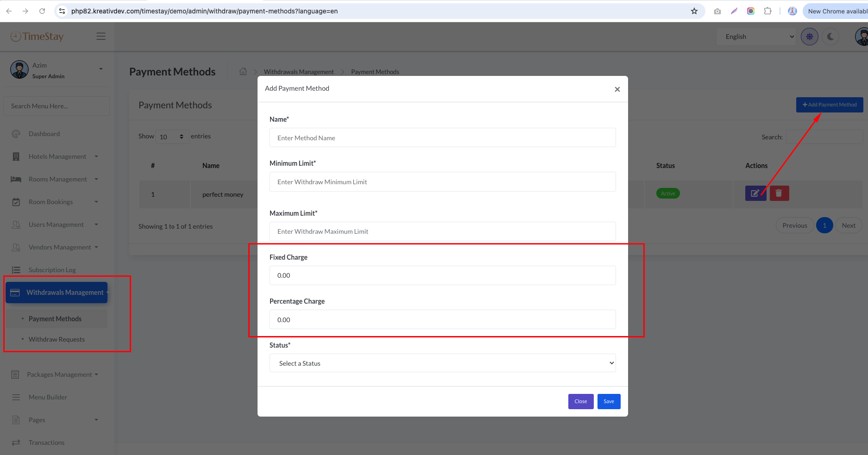Click the TimeStay logo
Image resolution: width=868 pixels, height=455 pixels.
37,36
